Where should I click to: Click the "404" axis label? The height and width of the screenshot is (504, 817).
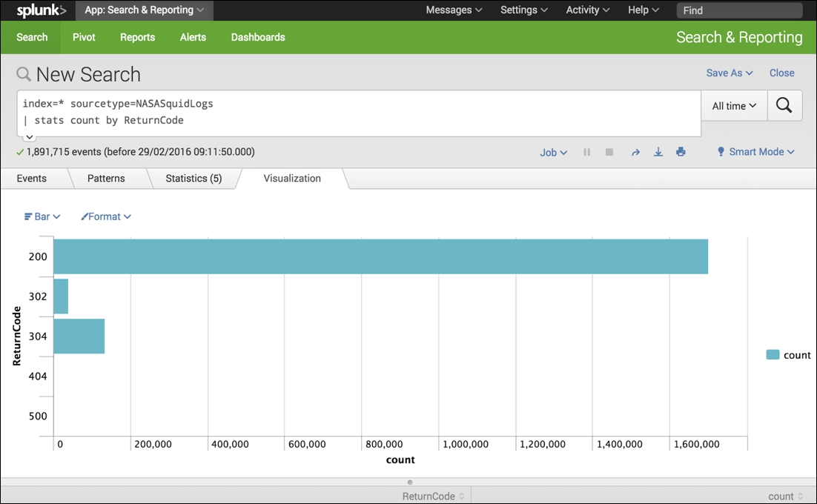(x=38, y=376)
